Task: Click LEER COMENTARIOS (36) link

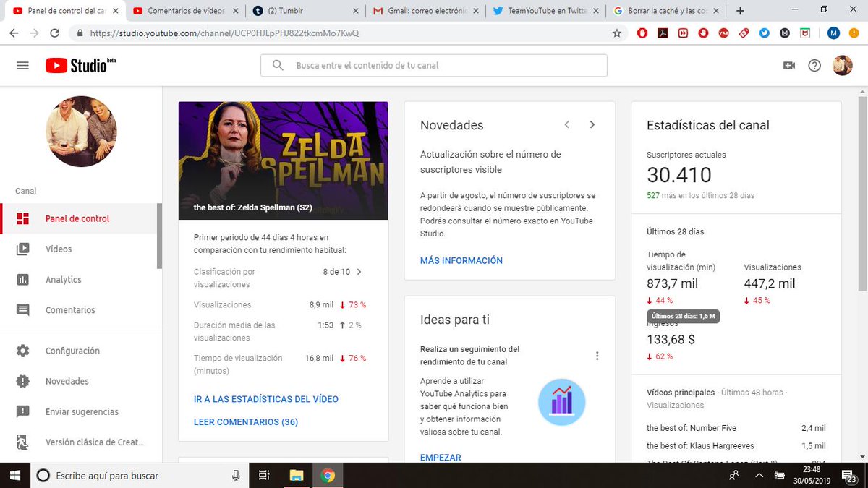Action: click(x=246, y=421)
